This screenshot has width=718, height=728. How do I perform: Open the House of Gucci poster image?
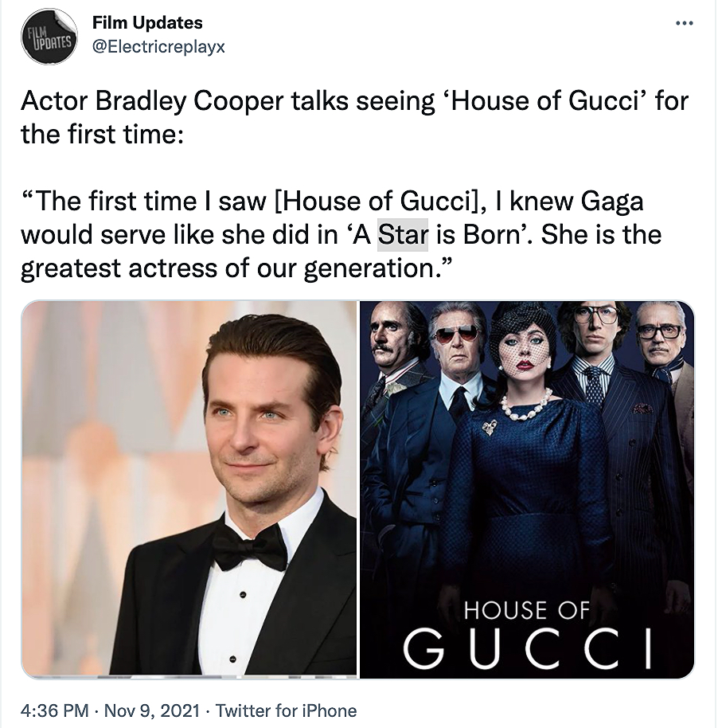click(x=526, y=488)
